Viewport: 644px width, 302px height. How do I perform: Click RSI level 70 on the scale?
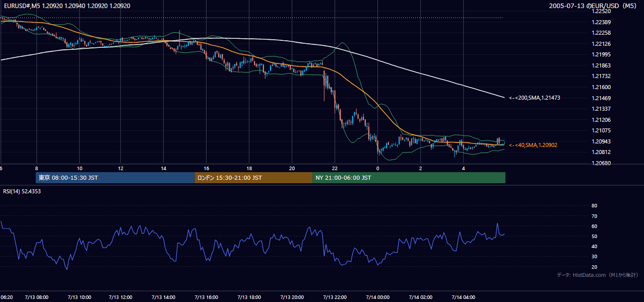[594, 216]
